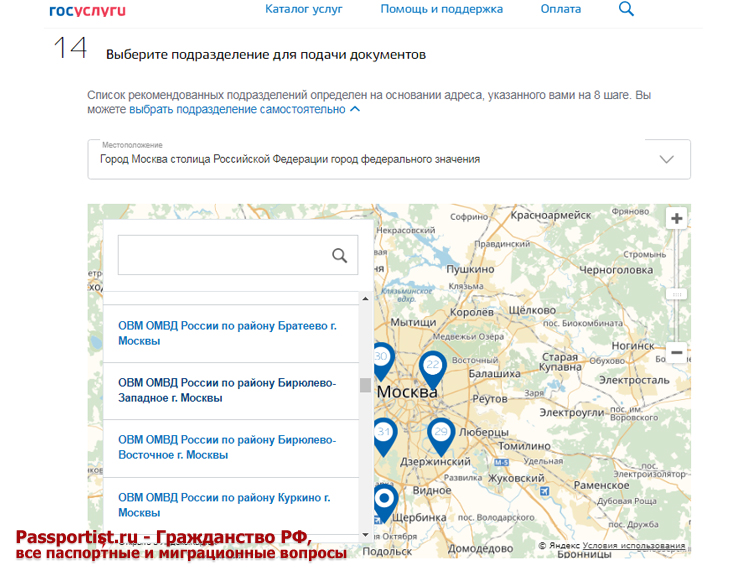Zoom out the map with minus button
This screenshot has height=567, width=749.
(x=676, y=353)
